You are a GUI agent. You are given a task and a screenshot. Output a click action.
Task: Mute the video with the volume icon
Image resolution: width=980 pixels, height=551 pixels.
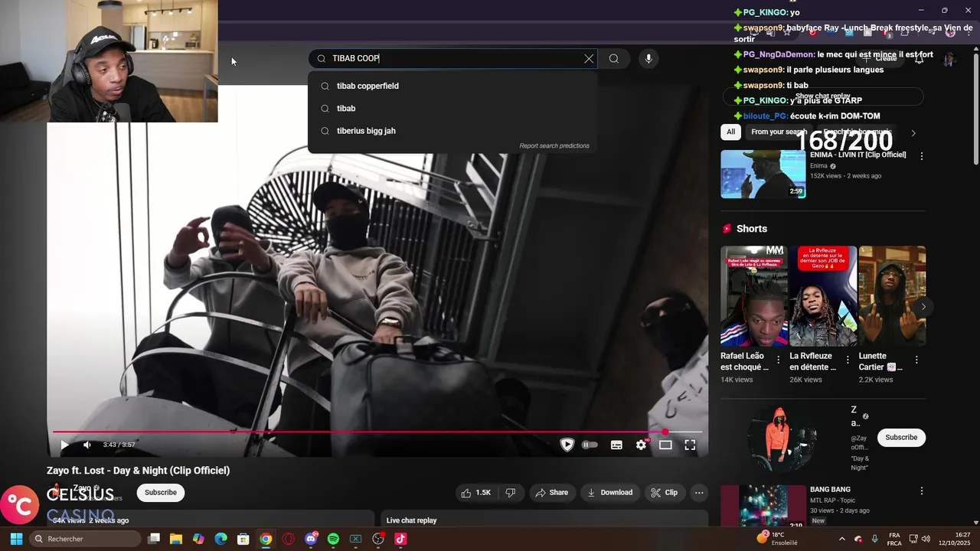point(87,445)
